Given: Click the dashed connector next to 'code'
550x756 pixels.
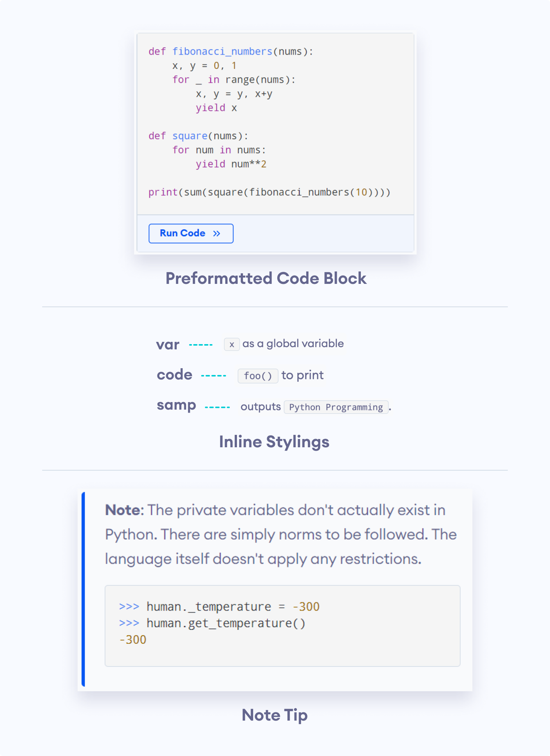Looking at the screenshot, I should pos(213,375).
